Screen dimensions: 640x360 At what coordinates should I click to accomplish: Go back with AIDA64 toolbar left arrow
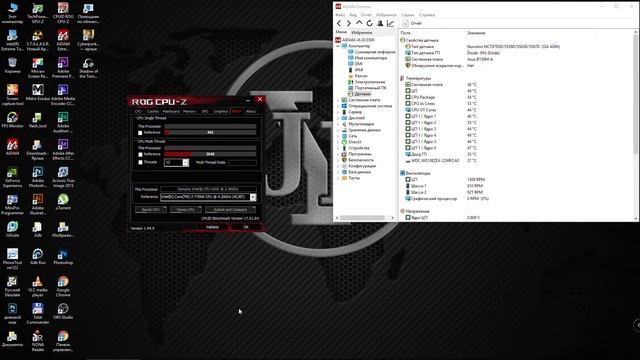[x=339, y=23]
